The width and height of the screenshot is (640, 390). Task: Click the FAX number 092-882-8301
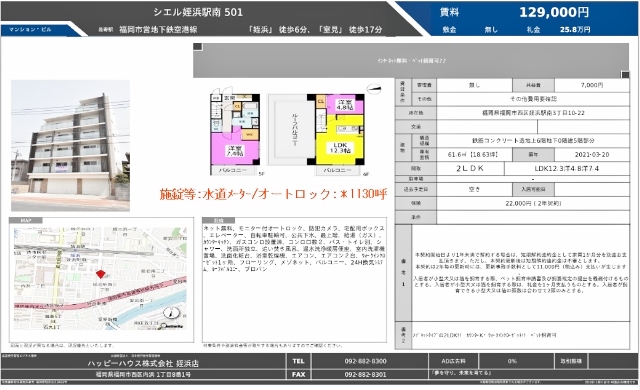tap(365, 374)
